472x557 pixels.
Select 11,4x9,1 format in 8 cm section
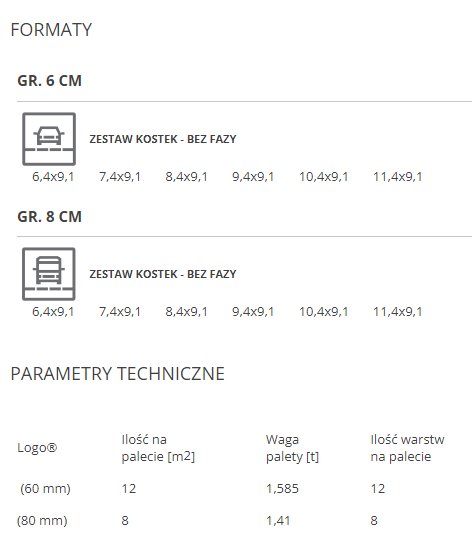pos(397,312)
